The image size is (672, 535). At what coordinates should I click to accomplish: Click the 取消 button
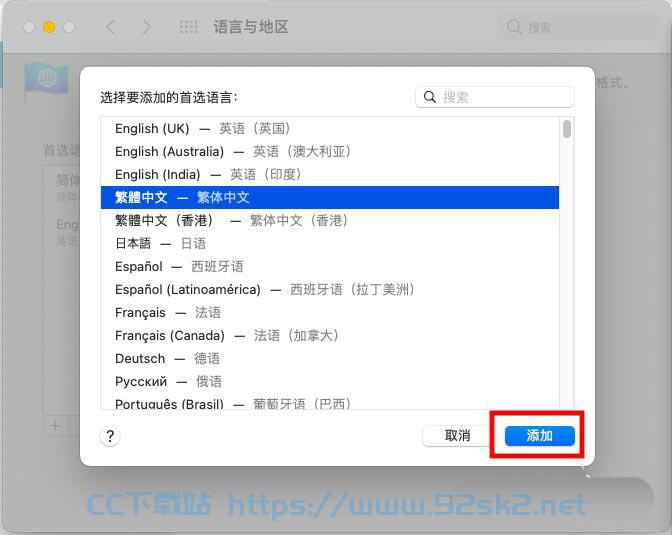[x=457, y=436]
